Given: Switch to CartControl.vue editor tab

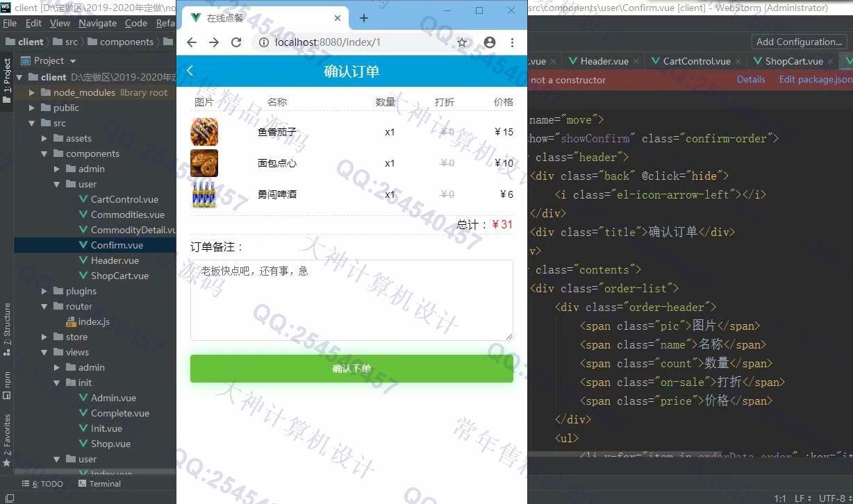Looking at the screenshot, I should pos(697,61).
